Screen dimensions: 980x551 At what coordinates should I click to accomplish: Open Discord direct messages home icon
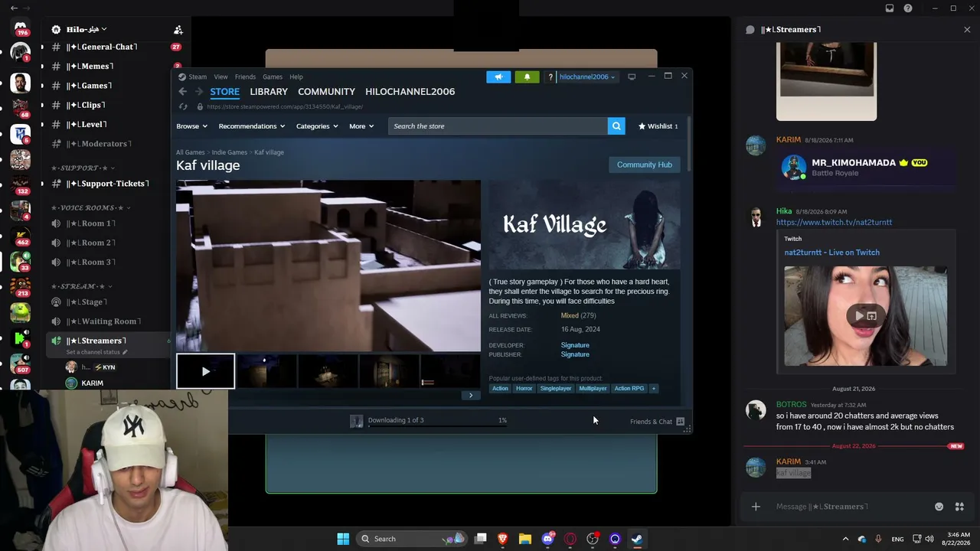(x=21, y=28)
